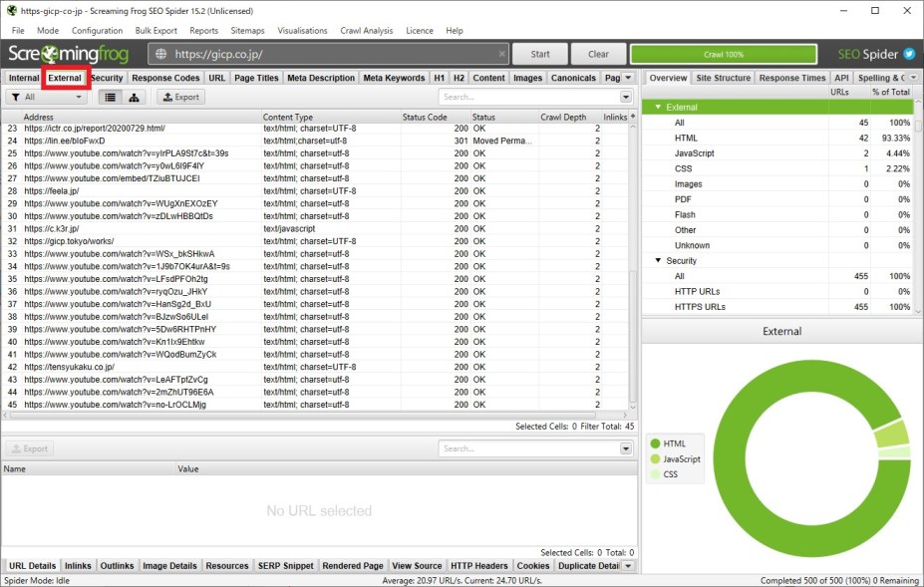This screenshot has width=924, height=587.
Task: Click the Crawl 100% progress bar
Action: tap(724, 54)
